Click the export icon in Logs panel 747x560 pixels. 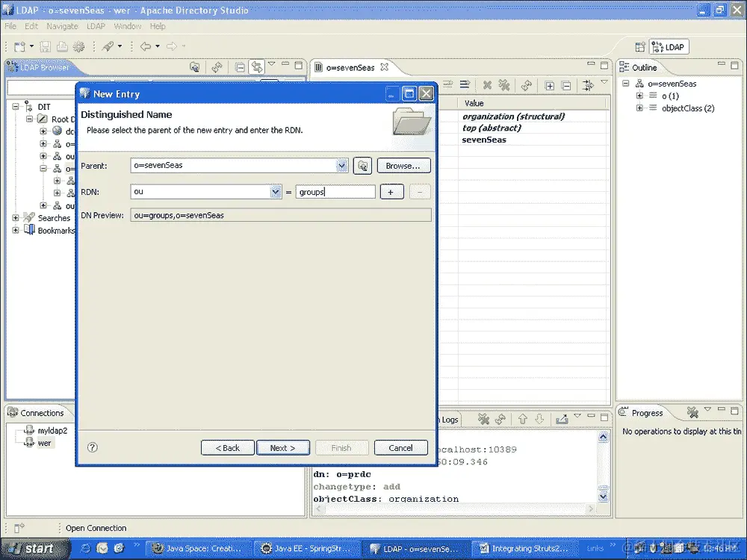[x=562, y=419]
